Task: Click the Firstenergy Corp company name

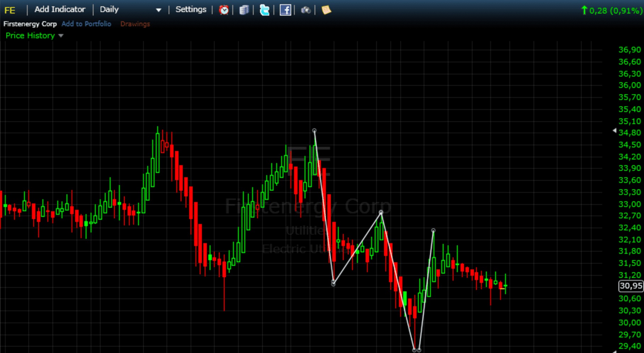Action: coord(30,24)
